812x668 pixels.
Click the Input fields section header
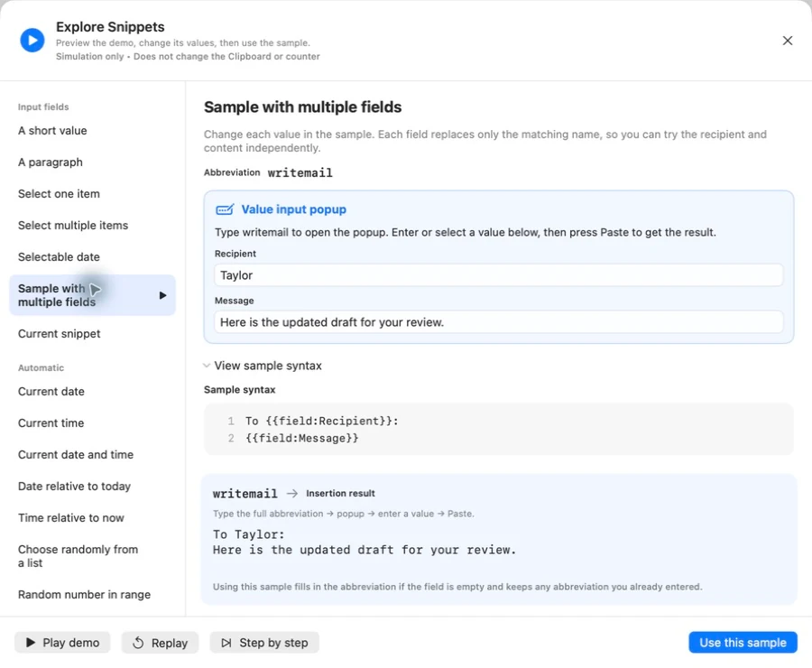pos(43,107)
